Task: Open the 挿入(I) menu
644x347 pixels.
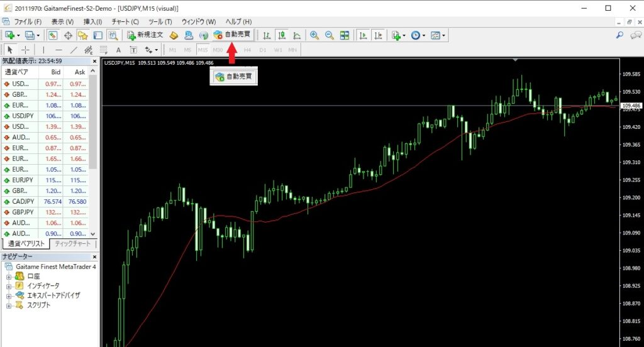Action: point(93,22)
